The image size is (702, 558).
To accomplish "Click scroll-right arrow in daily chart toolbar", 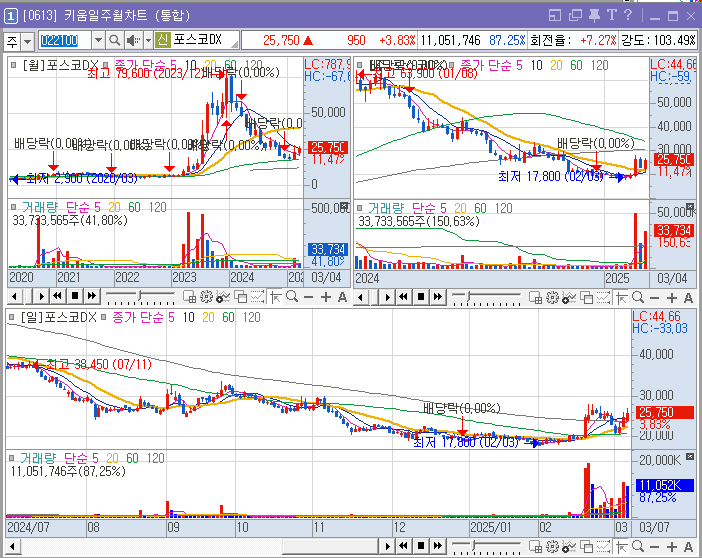I will click(x=387, y=546).
